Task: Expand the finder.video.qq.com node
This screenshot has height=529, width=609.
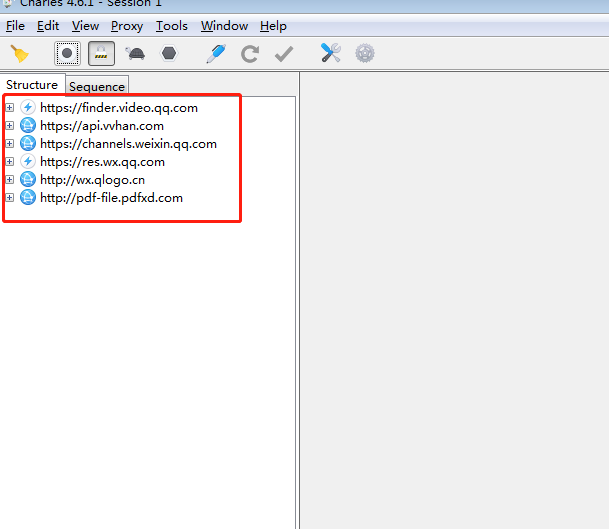Action: [10, 108]
